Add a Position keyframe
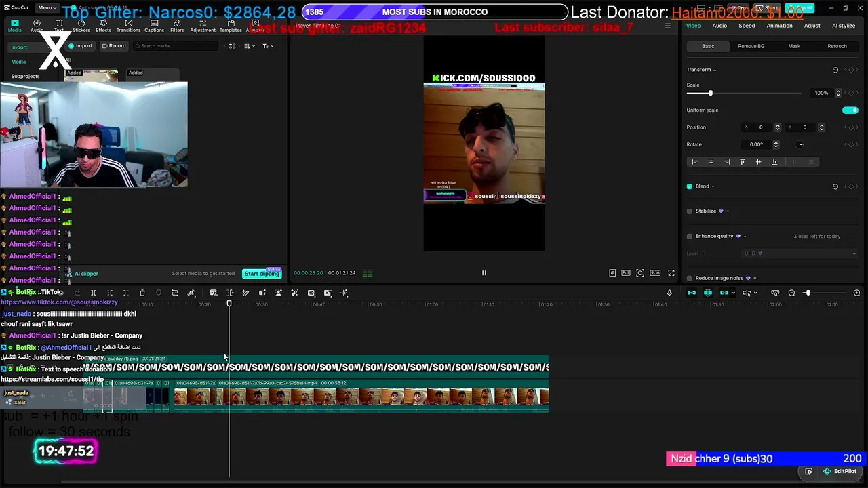 [x=851, y=127]
